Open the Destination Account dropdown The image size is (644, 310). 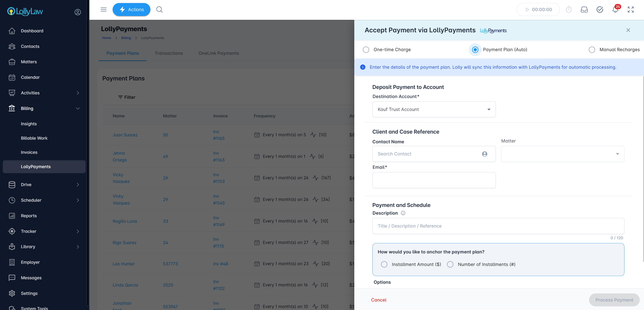(x=434, y=109)
